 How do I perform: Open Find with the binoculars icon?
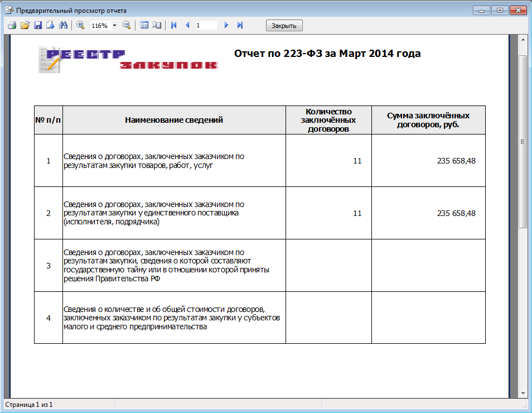tap(63, 26)
